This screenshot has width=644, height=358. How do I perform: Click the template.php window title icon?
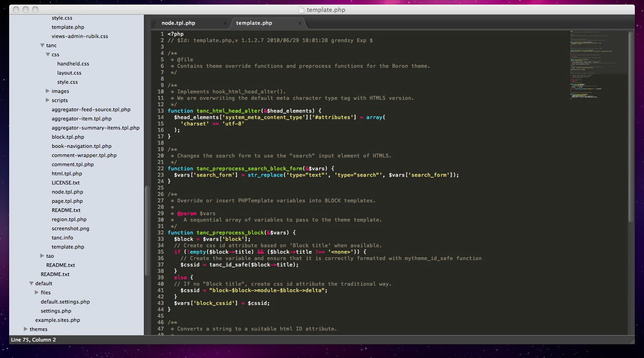301,10
